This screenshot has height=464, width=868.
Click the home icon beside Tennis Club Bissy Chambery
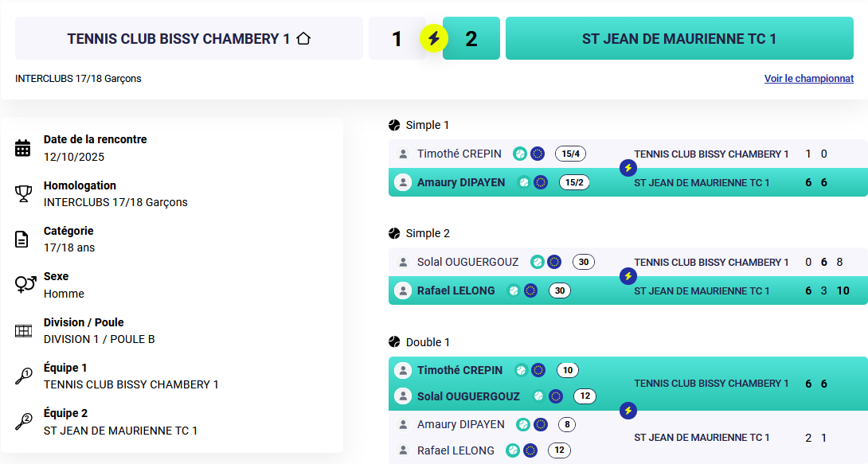[303, 38]
